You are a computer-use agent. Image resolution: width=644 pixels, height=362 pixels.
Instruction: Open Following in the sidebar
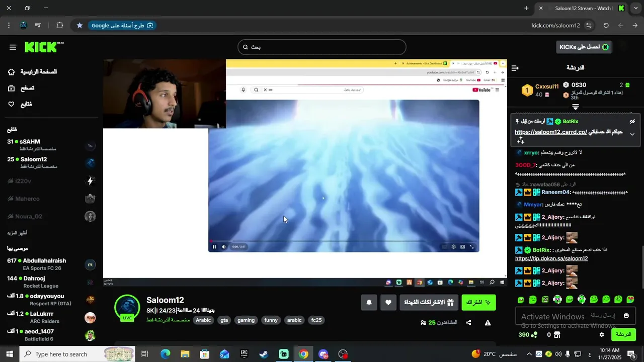click(x=20, y=104)
